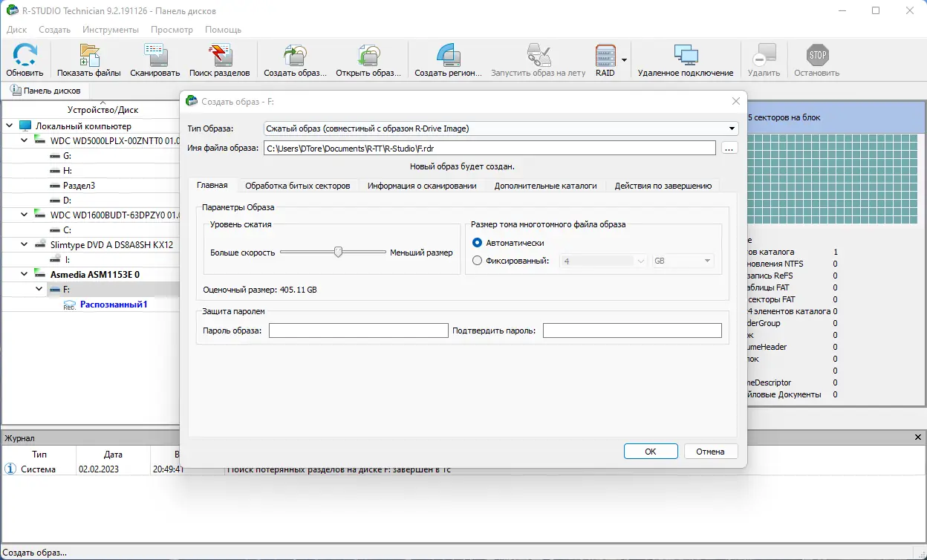Screen dimensions: 927x560
Task: Open the Диск menu
Action: pyautogui.click(x=16, y=30)
